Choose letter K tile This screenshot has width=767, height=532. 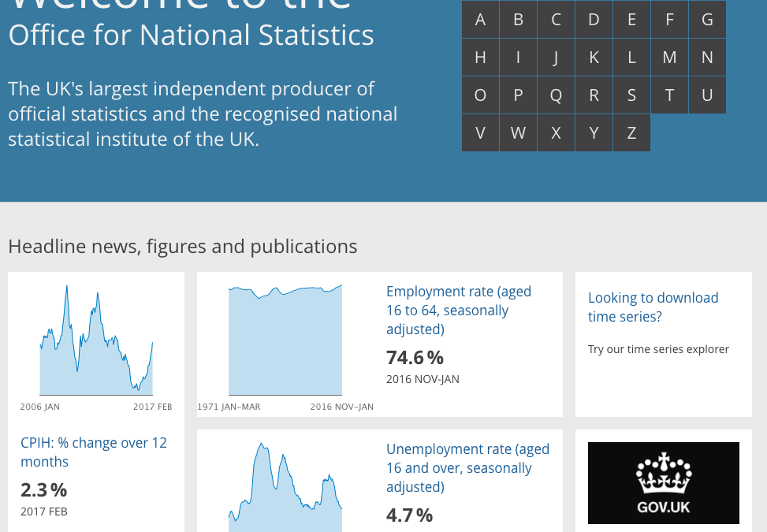click(594, 58)
